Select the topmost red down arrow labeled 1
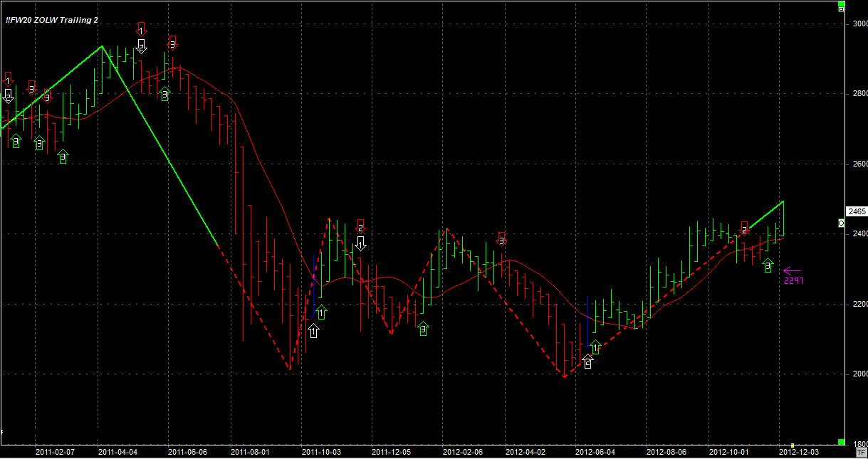This screenshot has width=868, height=459. 141,29
